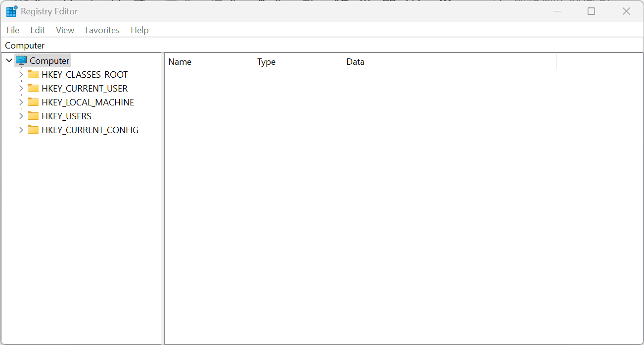This screenshot has height=345, width=644.
Task: Click the HKEY_LOCAL_MACHINE folder icon
Action: (33, 102)
